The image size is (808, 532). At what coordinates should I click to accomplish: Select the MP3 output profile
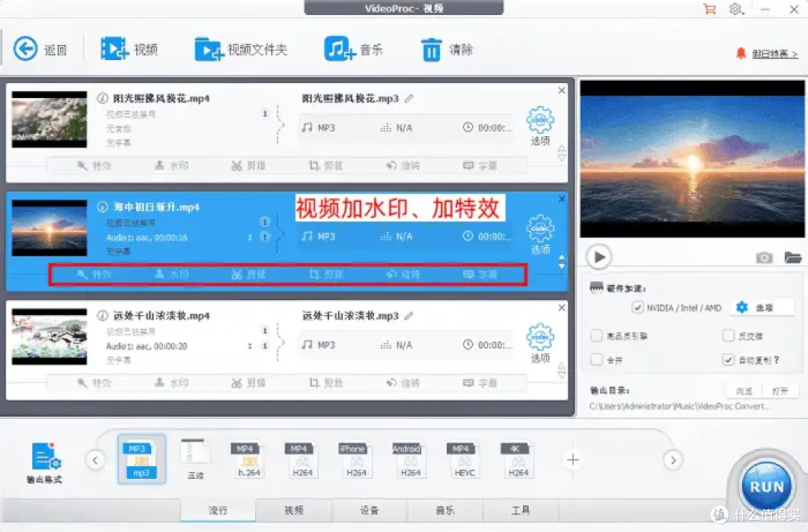(x=141, y=459)
